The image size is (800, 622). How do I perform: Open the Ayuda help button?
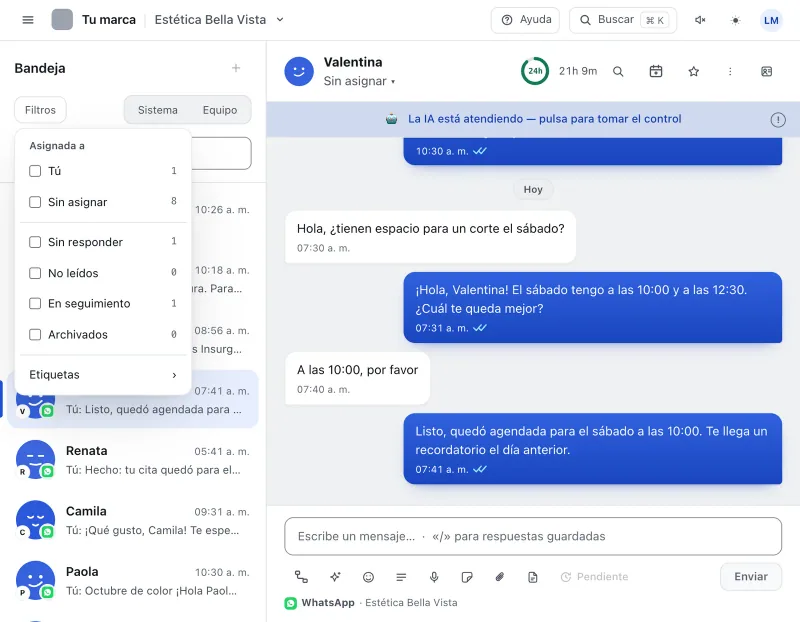point(525,20)
